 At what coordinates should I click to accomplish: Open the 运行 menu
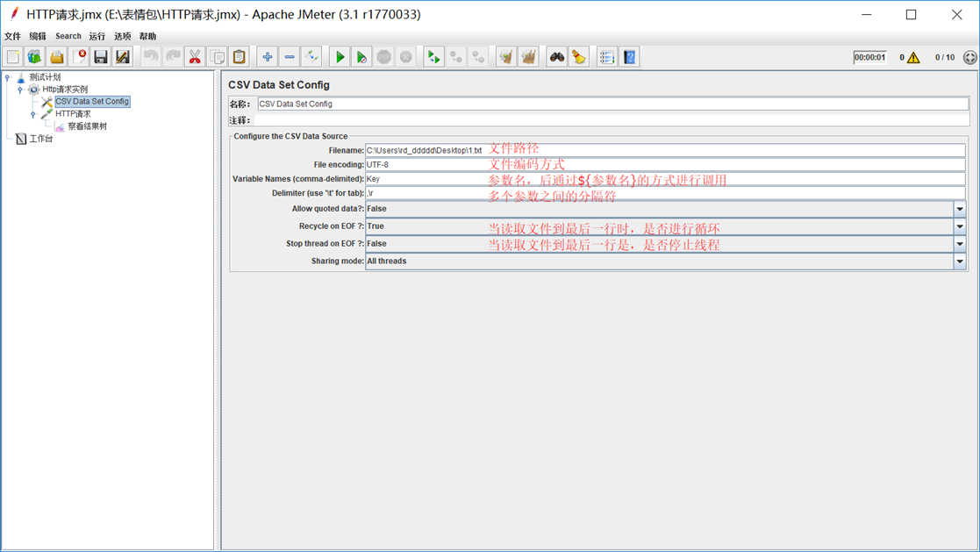pyautogui.click(x=97, y=36)
